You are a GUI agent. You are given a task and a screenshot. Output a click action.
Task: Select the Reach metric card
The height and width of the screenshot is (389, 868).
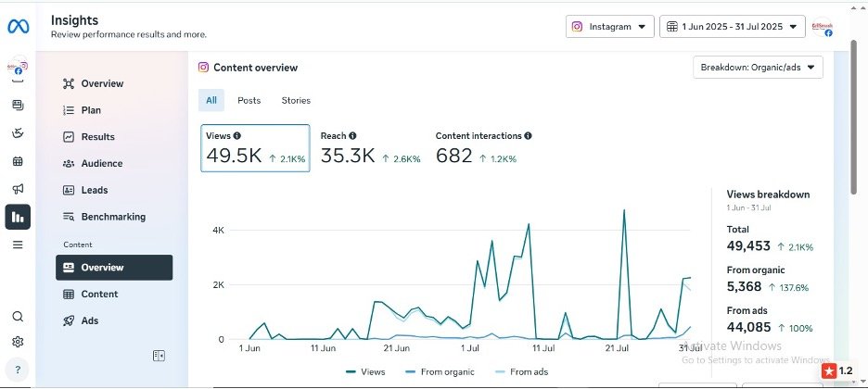370,148
